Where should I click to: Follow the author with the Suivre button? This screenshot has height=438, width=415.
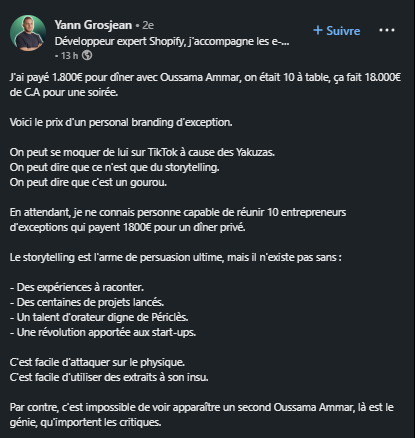coord(337,31)
